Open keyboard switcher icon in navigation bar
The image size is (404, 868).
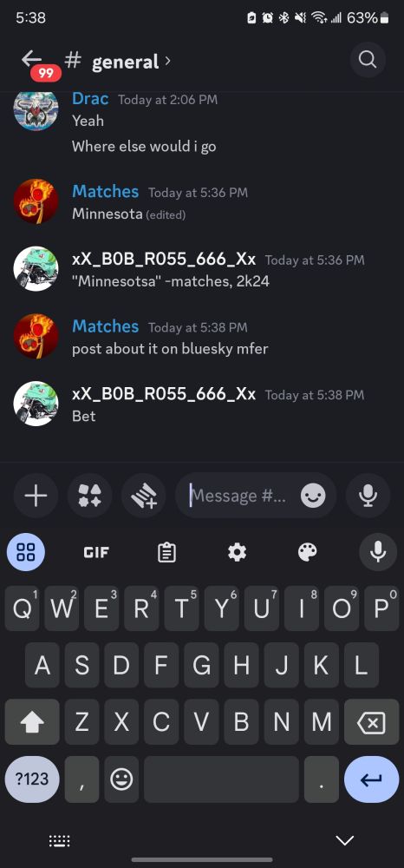59,841
